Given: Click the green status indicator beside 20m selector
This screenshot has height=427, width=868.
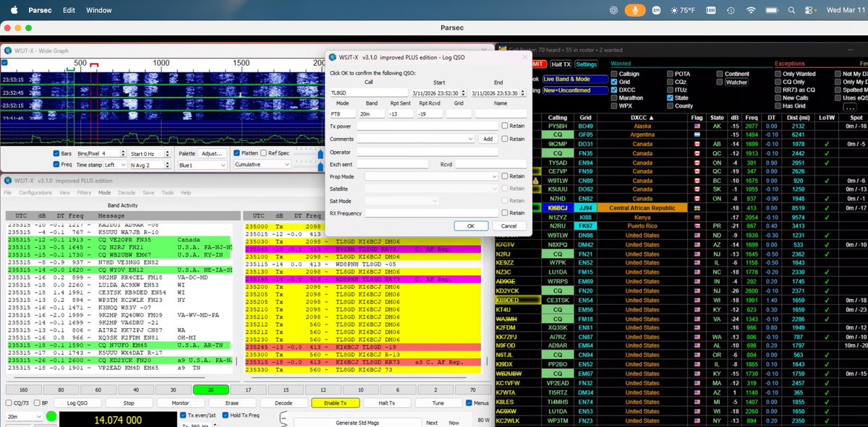Looking at the screenshot, I should click(x=51, y=417).
